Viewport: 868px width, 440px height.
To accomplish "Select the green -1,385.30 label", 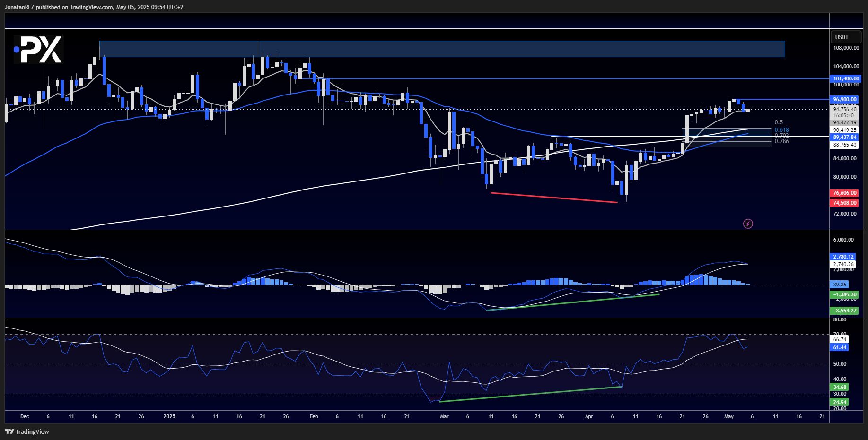I will pyautogui.click(x=845, y=294).
